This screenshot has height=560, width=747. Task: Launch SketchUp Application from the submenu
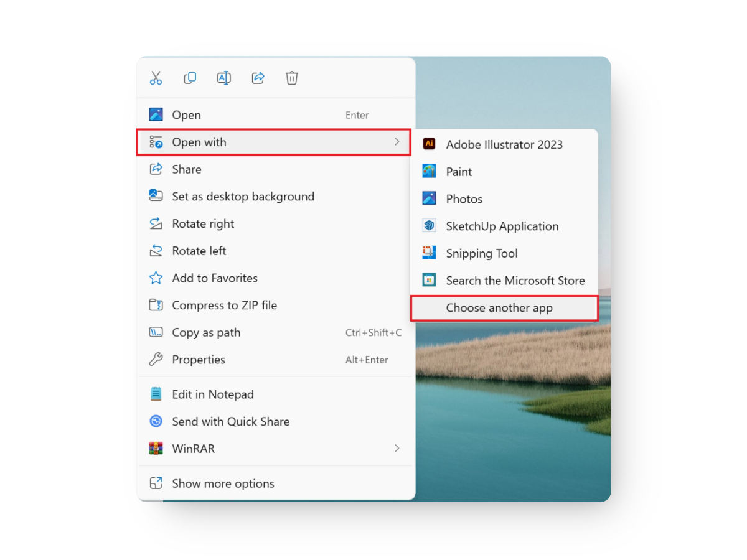point(502,226)
